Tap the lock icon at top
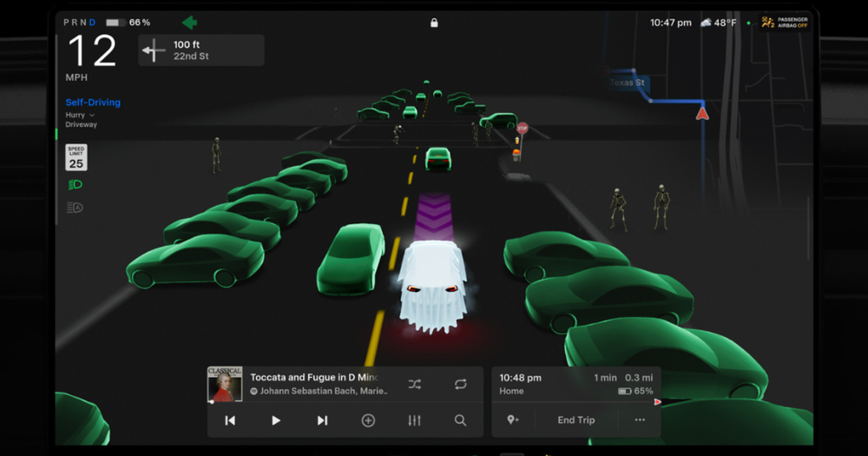Screen dimensions: 868x456 pyautogui.click(x=434, y=23)
